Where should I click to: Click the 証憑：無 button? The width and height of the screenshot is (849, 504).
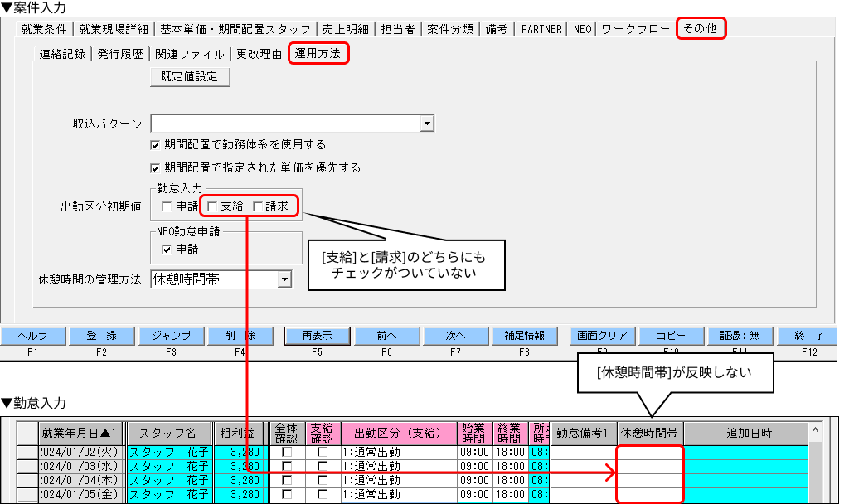tap(740, 336)
